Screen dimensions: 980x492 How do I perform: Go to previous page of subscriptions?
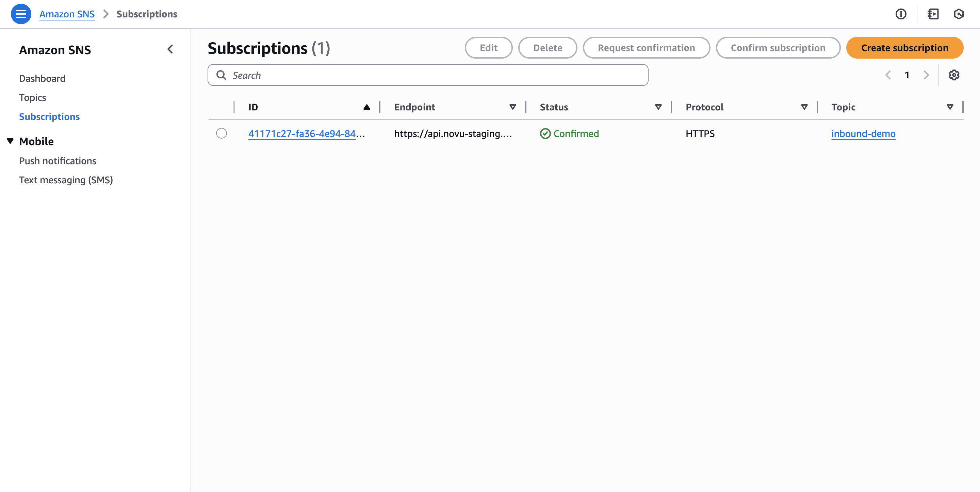click(888, 75)
